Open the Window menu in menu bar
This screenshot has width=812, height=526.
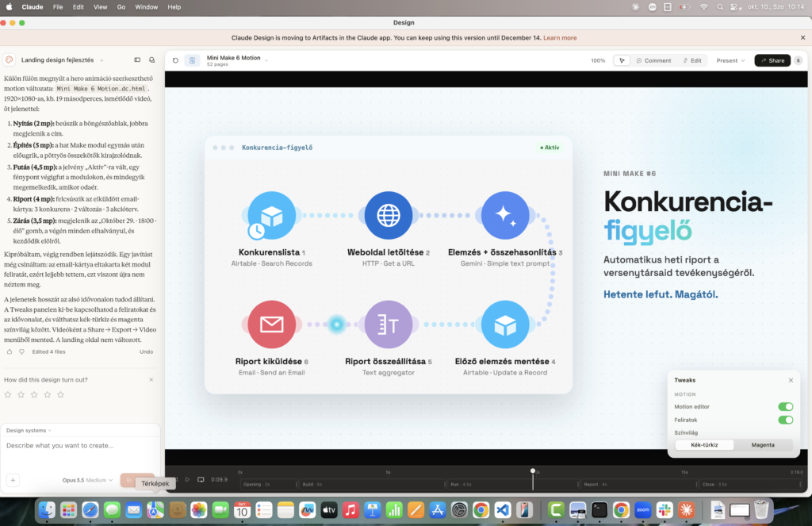pyautogui.click(x=147, y=7)
